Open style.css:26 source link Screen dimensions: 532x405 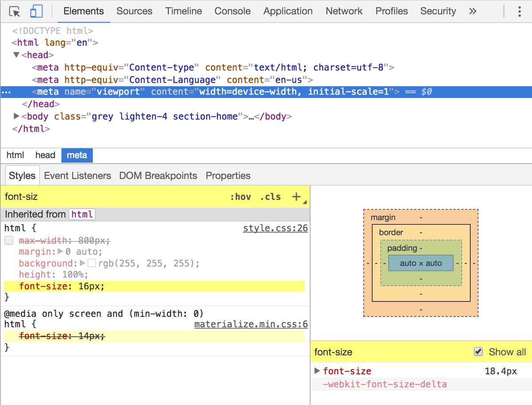275,229
